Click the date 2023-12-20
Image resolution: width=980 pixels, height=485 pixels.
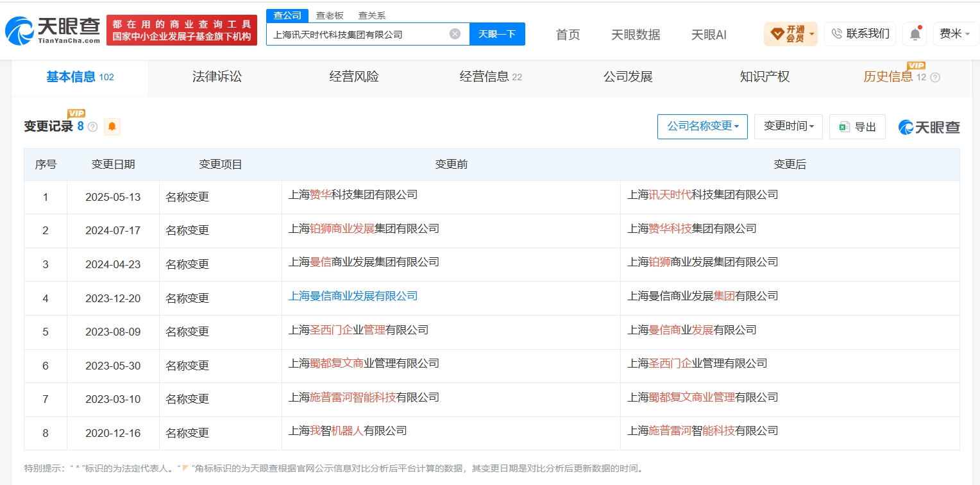pos(113,298)
